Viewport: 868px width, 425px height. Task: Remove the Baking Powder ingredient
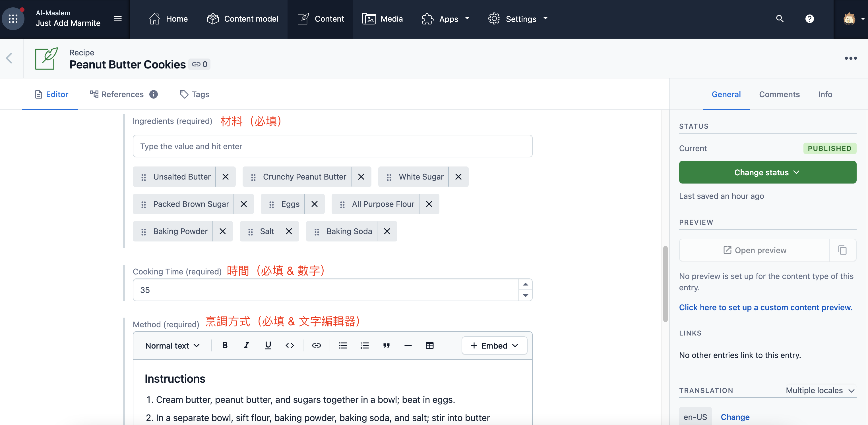(x=222, y=231)
